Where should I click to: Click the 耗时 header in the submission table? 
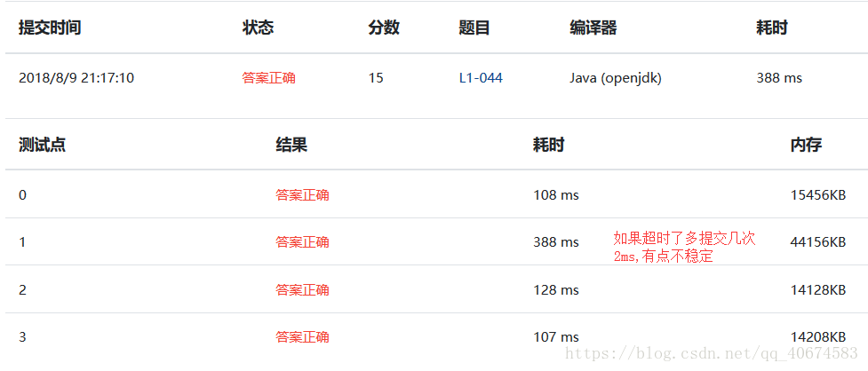(772, 28)
